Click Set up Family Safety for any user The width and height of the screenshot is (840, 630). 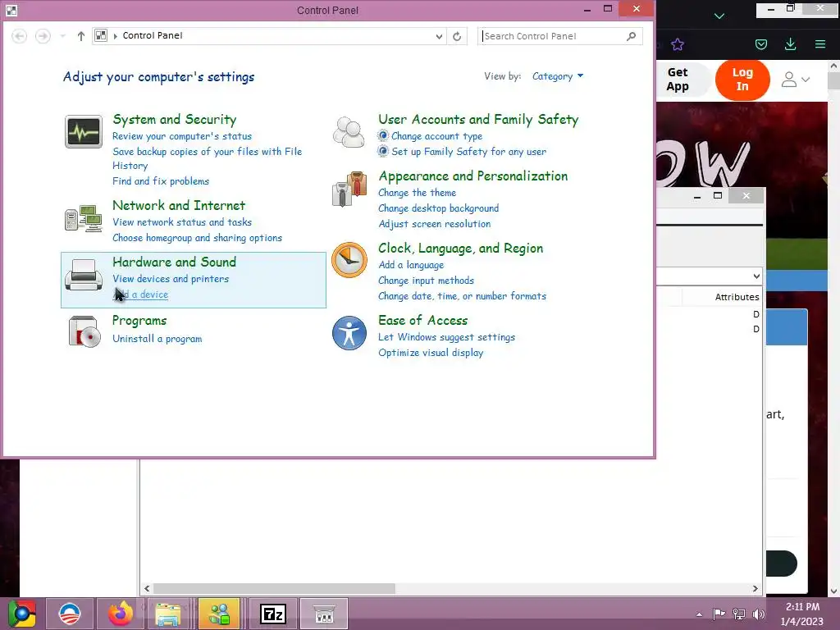point(468,152)
